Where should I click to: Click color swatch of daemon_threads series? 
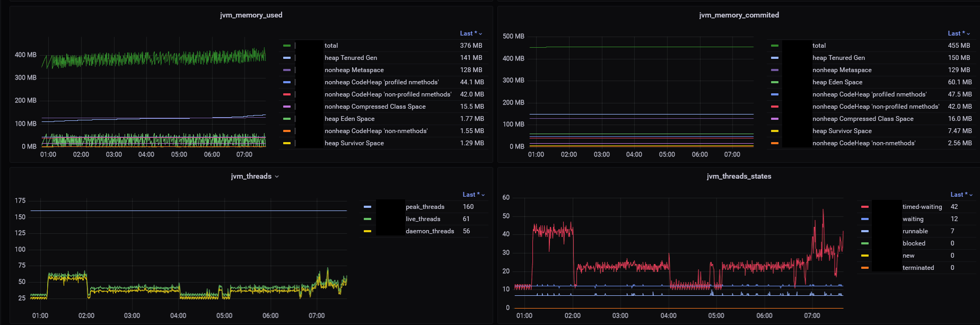367,231
